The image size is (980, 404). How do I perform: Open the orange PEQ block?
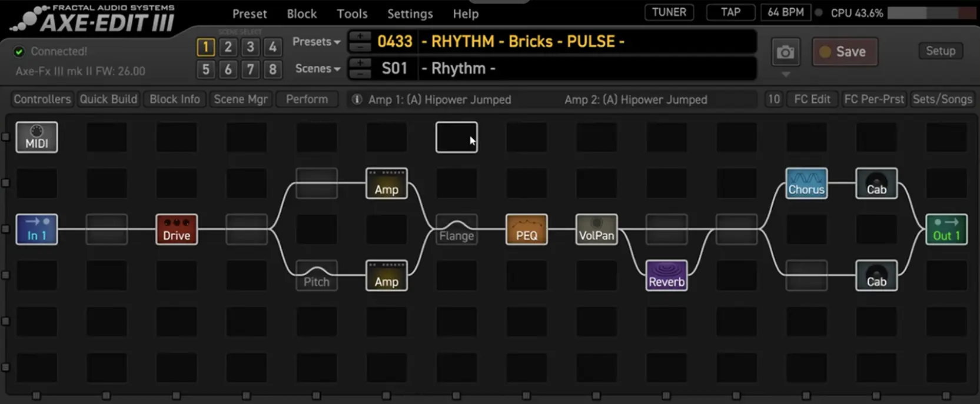526,229
